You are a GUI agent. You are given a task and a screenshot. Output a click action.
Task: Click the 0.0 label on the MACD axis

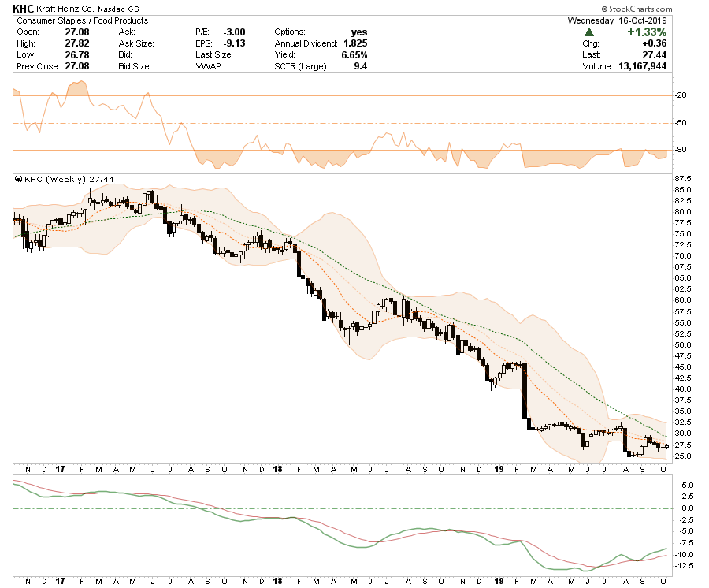687,508
